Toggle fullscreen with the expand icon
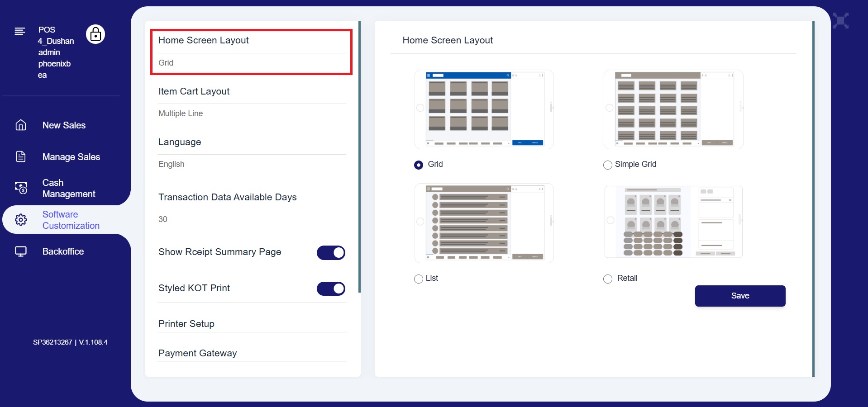 [x=840, y=21]
